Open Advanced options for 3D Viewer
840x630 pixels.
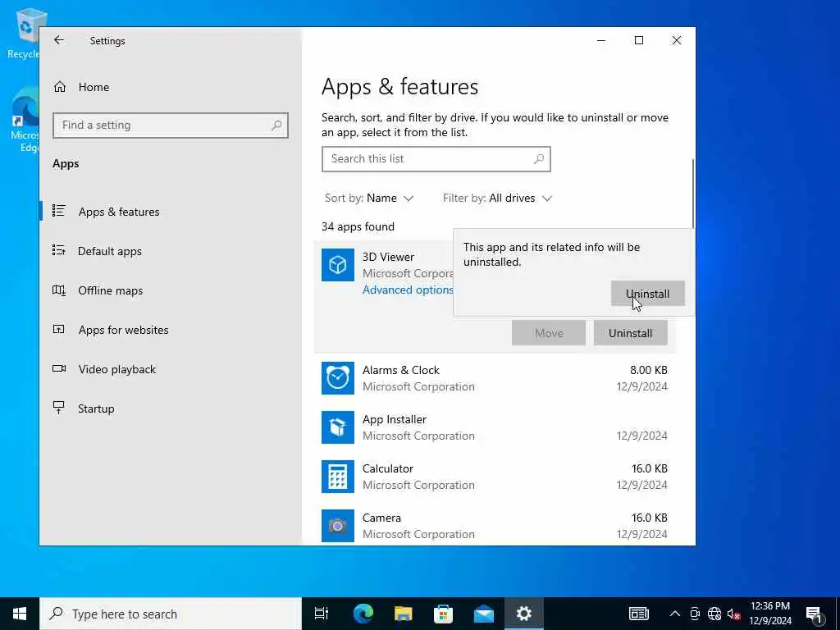pyautogui.click(x=408, y=290)
